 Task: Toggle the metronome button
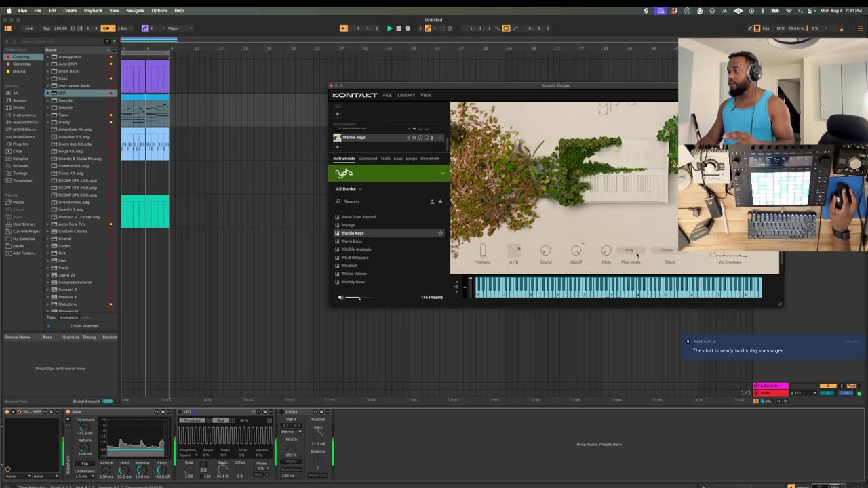point(105,28)
